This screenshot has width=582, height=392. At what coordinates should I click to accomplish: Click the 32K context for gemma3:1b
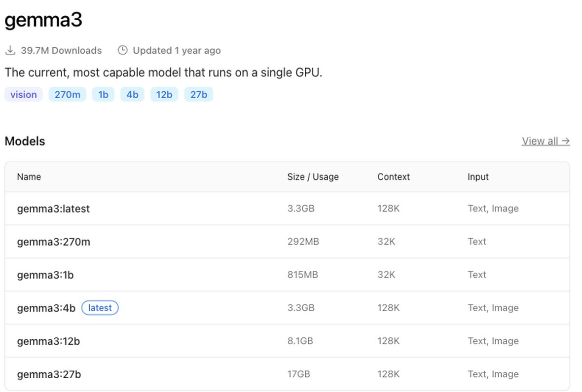(x=386, y=275)
